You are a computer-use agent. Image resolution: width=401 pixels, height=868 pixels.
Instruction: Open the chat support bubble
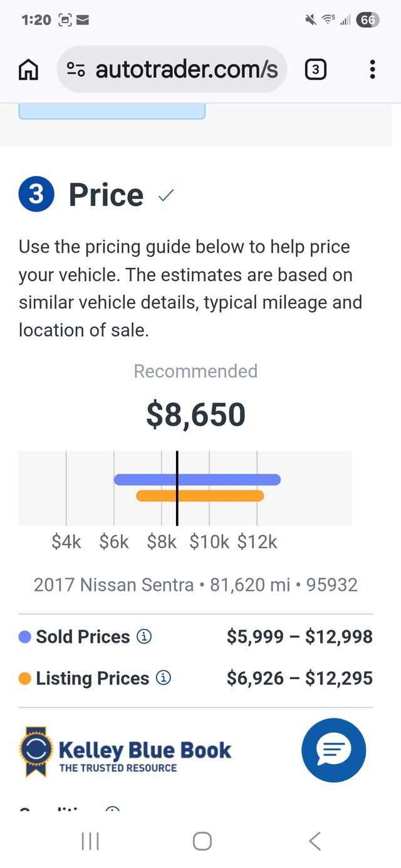pos(333,750)
